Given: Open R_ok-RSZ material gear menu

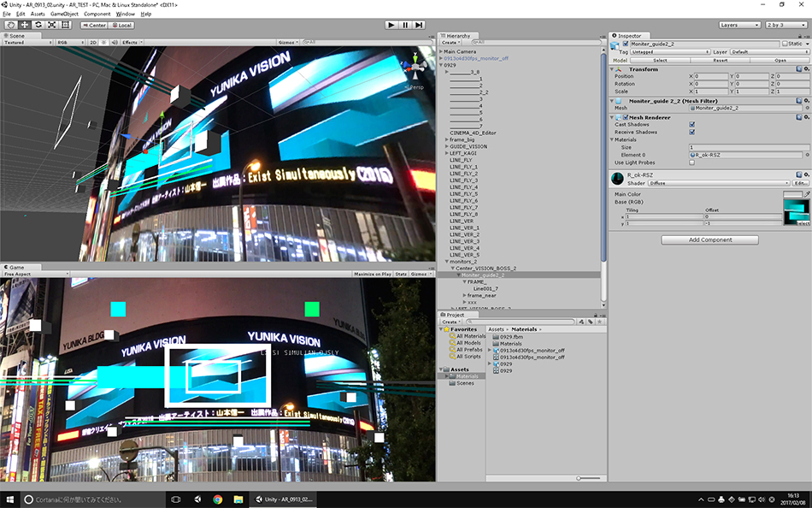Looking at the screenshot, I should click(x=806, y=174).
